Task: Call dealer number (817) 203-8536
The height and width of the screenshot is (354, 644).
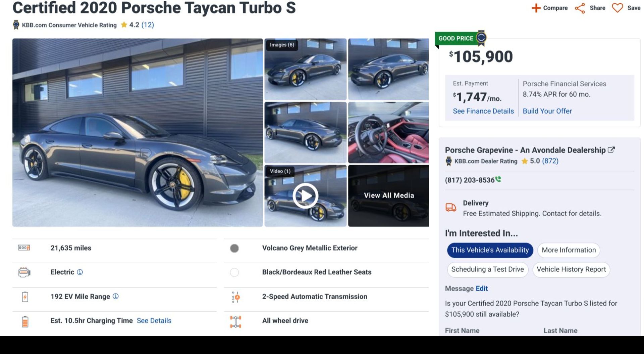Action: click(470, 180)
